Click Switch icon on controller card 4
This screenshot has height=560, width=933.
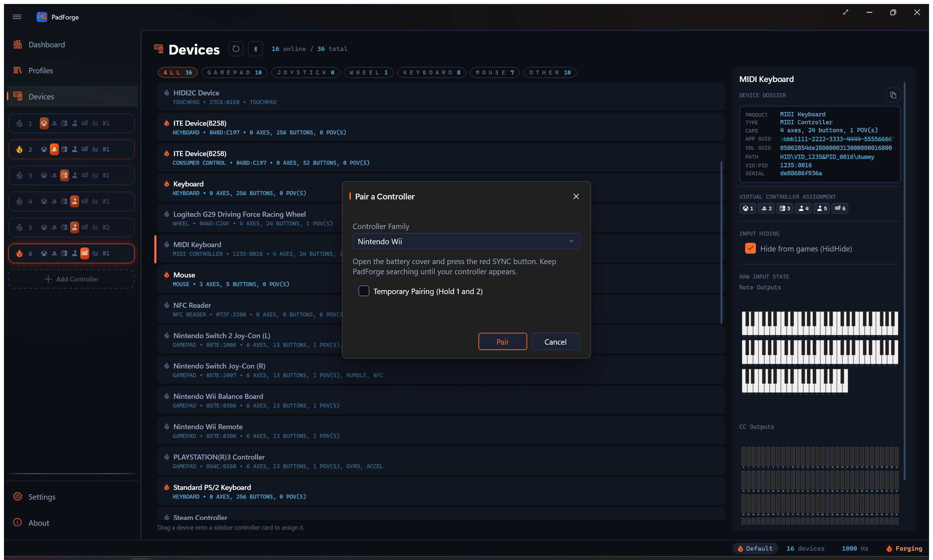(65, 202)
